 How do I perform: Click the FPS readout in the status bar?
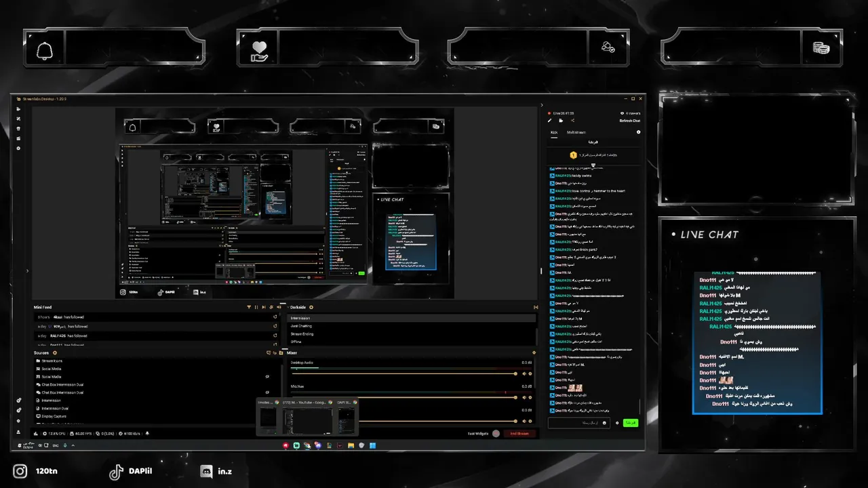coord(81,433)
